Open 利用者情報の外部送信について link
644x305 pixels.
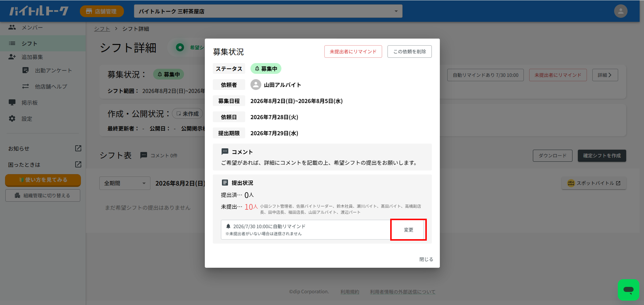402,292
